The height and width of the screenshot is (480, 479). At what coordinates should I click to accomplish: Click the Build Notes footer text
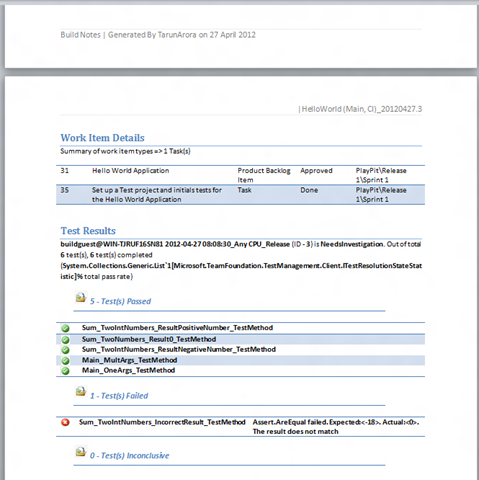tap(158, 35)
